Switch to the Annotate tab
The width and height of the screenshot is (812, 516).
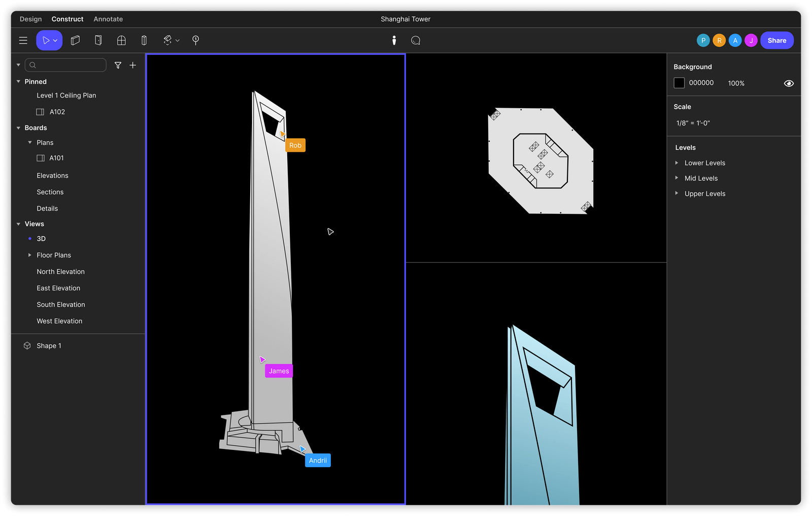[108, 19]
